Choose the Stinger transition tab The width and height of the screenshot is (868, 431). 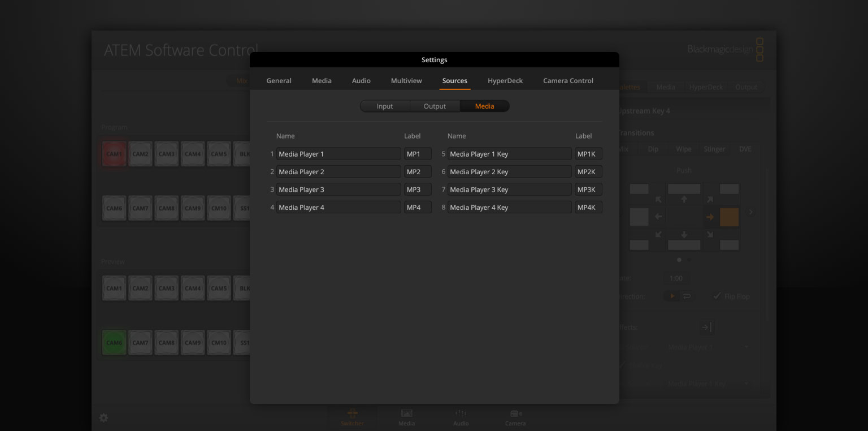click(x=714, y=149)
